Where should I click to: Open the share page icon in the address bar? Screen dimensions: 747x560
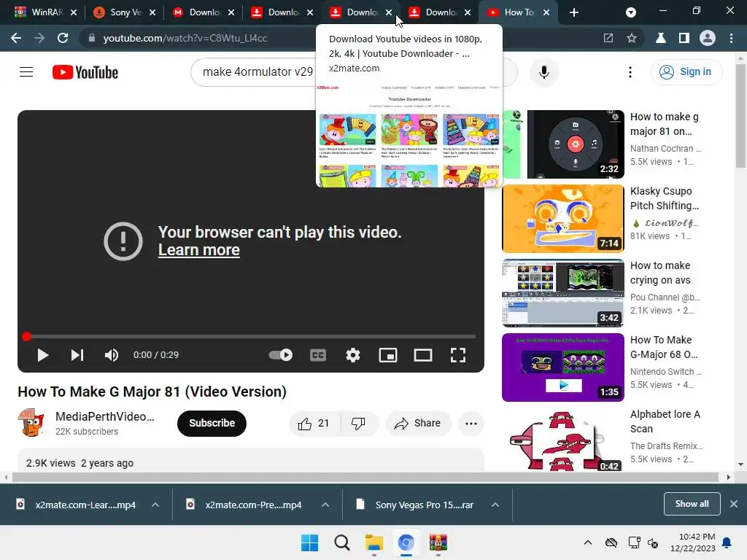pos(608,38)
